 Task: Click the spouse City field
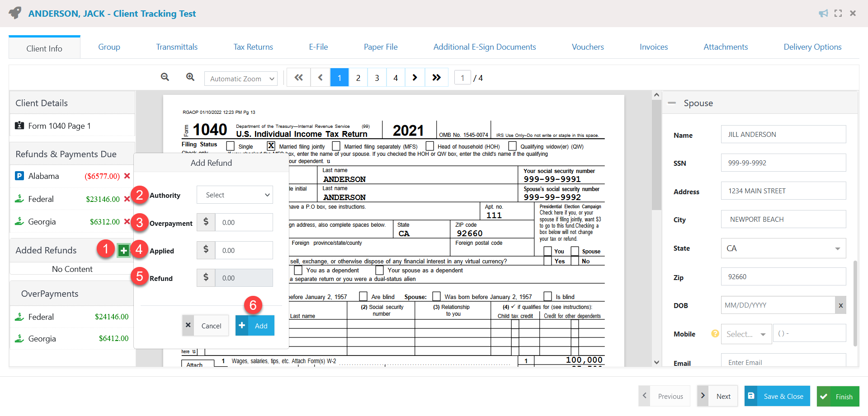point(783,220)
